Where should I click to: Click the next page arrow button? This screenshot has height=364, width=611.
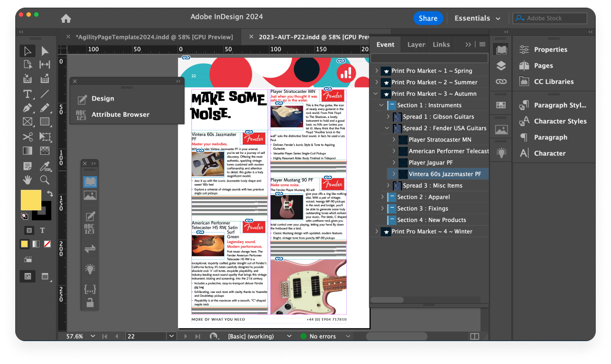pyautogui.click(x=186, y=336)
